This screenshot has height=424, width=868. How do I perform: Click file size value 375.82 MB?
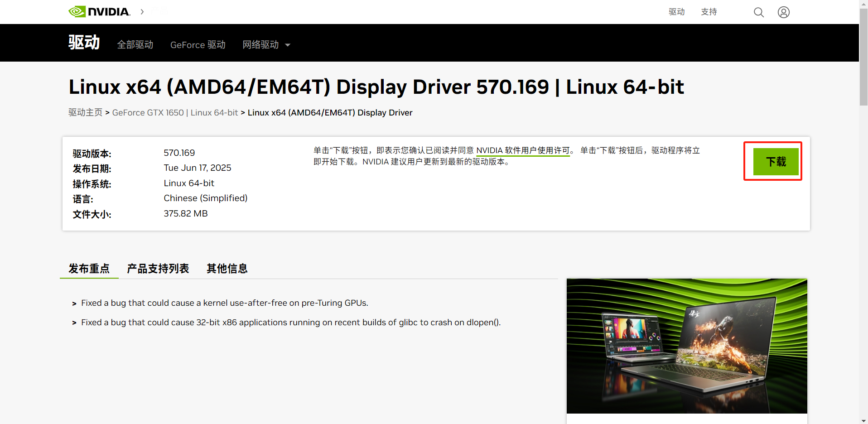point(186,213)
